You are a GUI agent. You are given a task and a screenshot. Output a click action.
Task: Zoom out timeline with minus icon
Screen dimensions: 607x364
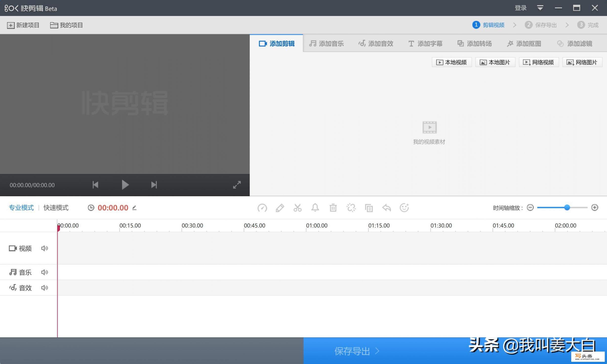[530, 208]
